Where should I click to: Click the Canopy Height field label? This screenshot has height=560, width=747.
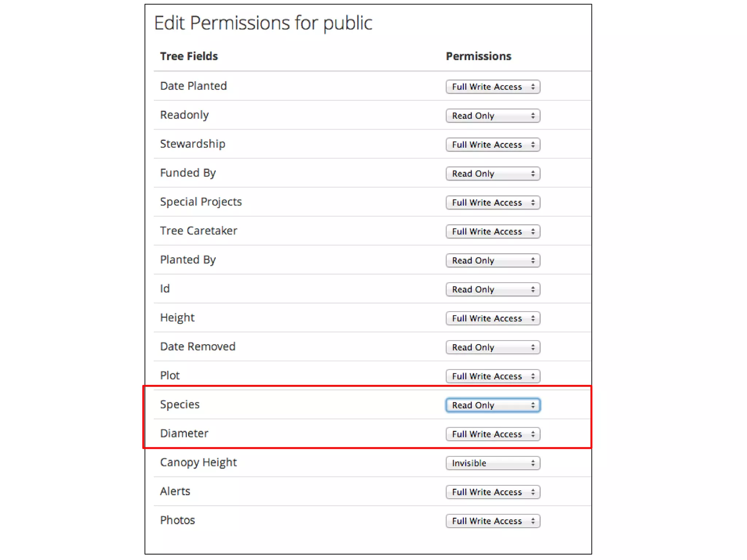(198, 462)
